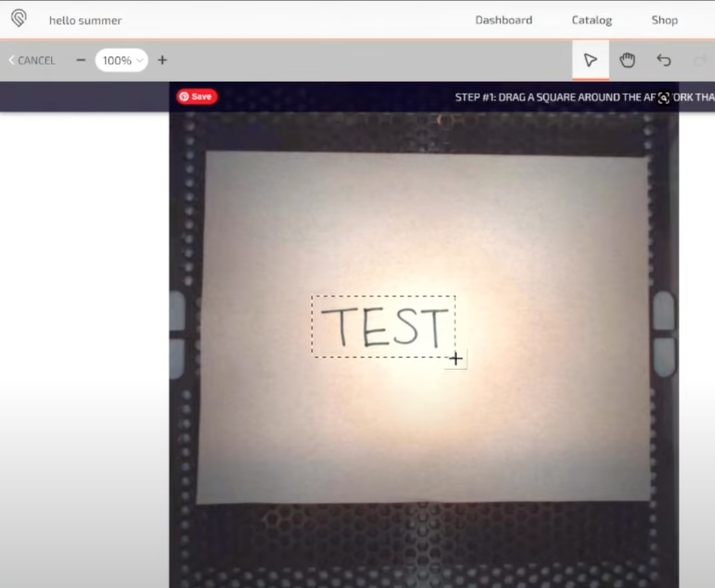Select the arrow pointer tool
The image size is (715, 588).
coord(590,60)
